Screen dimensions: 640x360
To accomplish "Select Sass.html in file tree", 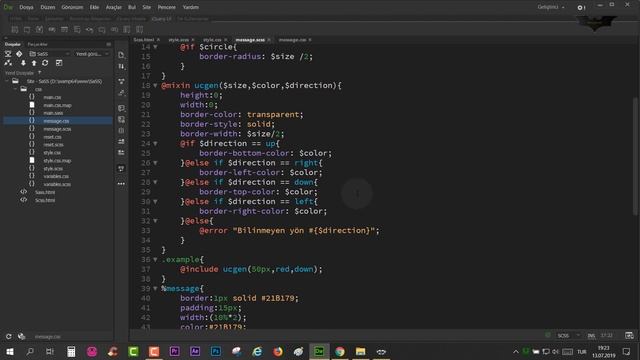I will pos(45,192).
